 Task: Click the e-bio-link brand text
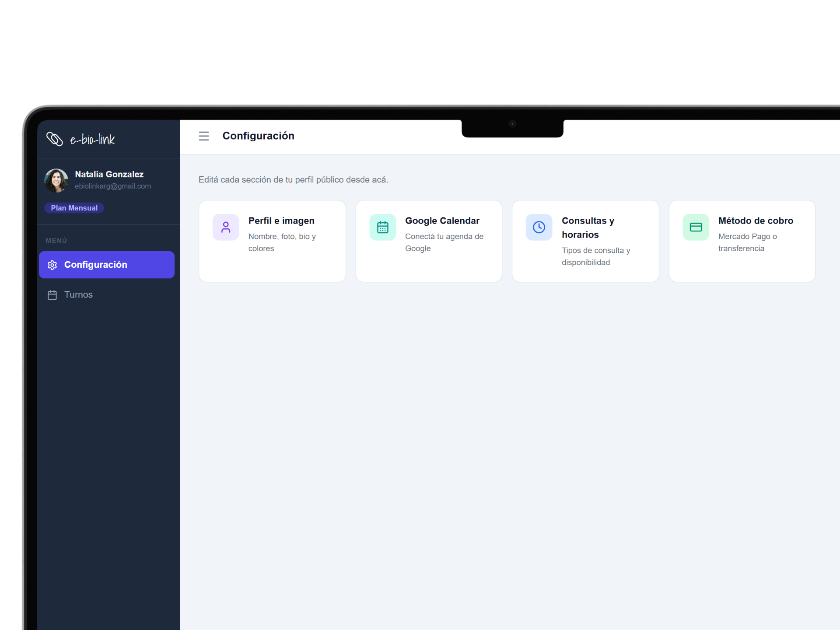point(92,140)
